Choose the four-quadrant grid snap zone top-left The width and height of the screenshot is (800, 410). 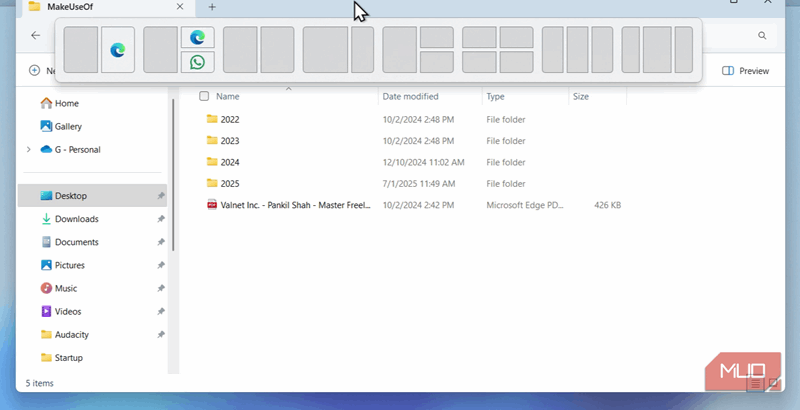pyautogui.click(x=479, y=38)
